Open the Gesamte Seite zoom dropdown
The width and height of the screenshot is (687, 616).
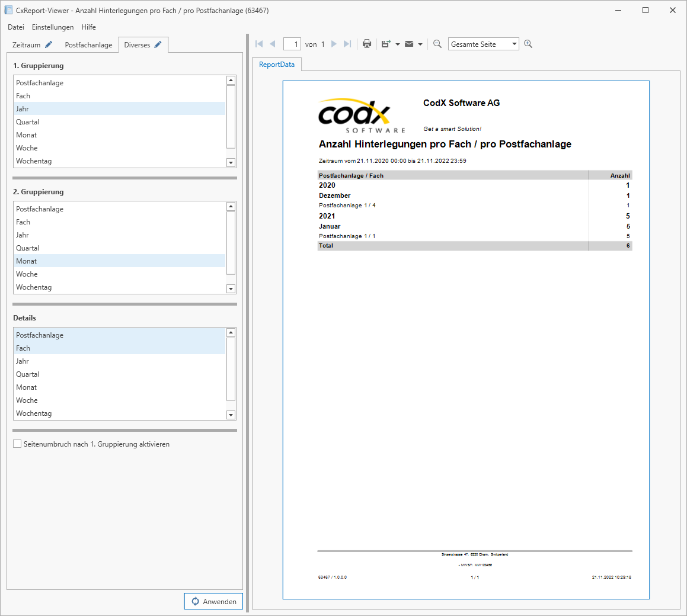click(x=483, y=44)
